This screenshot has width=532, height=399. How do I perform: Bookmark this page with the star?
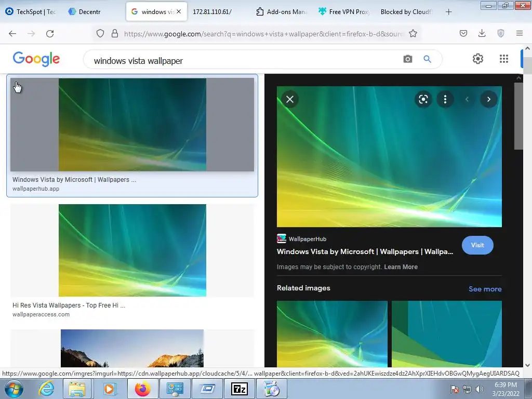pos(413,33)
